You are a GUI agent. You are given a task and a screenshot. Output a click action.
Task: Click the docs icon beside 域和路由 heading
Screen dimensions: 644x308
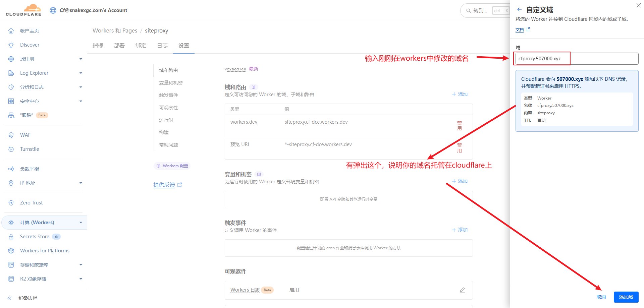click(x=254, y=87)
